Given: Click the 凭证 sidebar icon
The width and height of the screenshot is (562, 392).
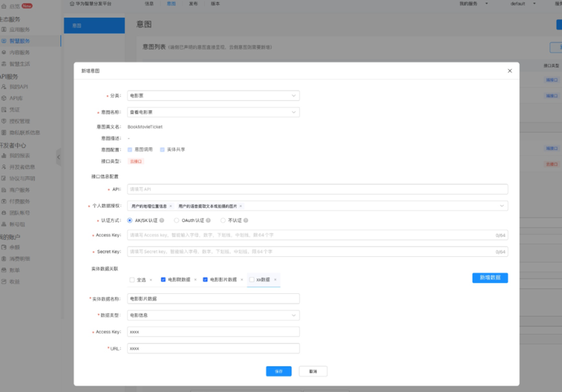Looking at the screenshot, I should pos(4,110).
